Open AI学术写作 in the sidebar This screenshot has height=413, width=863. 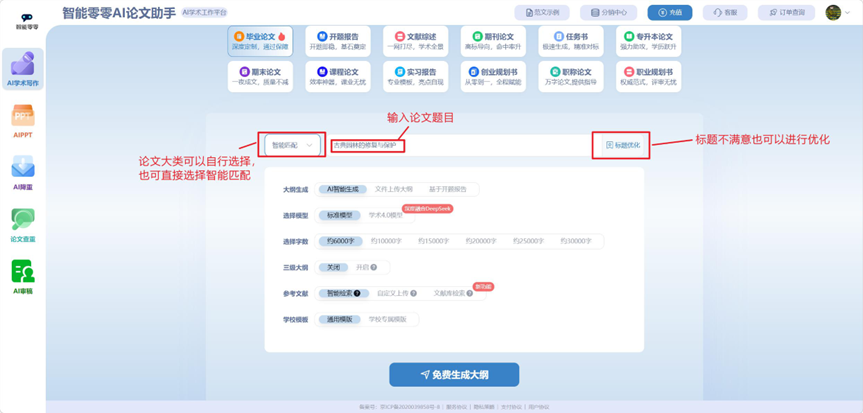tap(23, 69)
